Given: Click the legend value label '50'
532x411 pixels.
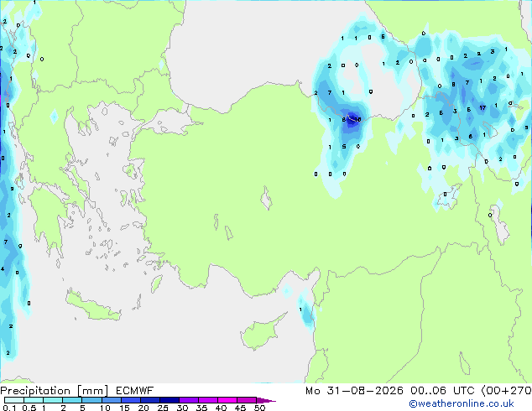Looking at the screenshot, I should [260, 408].
